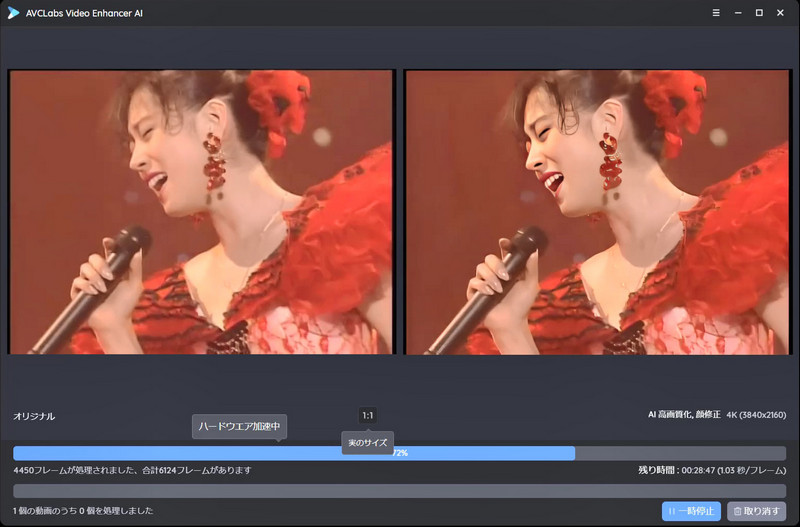The height and width of the screenshot is (527, 800).
Task: Maximize the Video Enhancer window
Action: 759,13
